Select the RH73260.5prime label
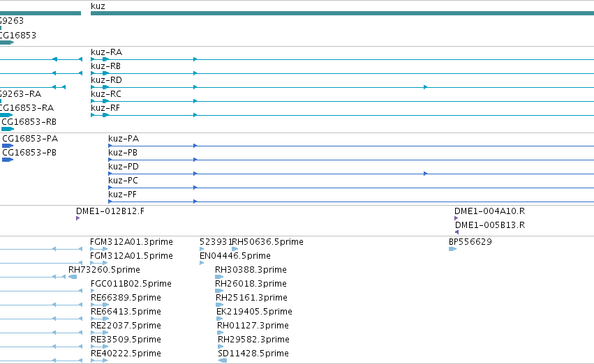This screenshot has height=364, width=594. [x=104, y=270]
